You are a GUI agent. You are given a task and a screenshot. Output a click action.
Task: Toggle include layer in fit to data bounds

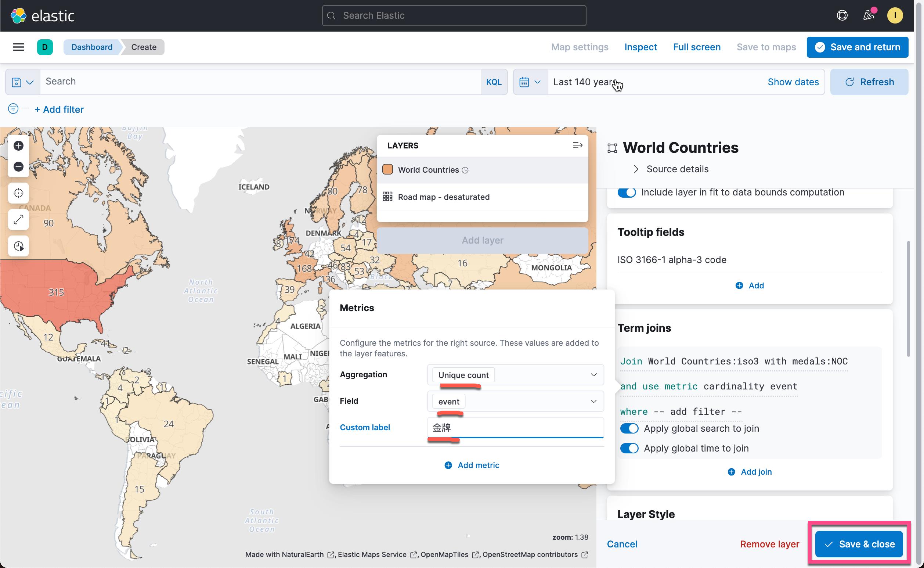(627, 193)
